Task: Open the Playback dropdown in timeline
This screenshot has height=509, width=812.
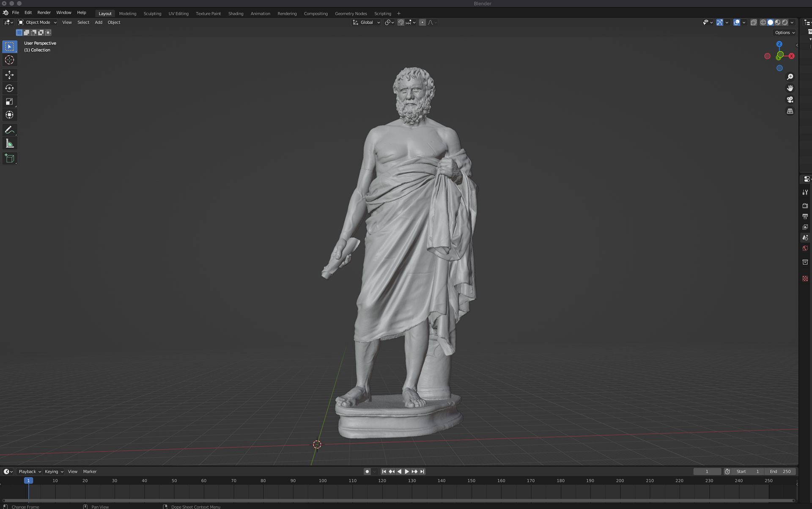Action: click(30, 471)
